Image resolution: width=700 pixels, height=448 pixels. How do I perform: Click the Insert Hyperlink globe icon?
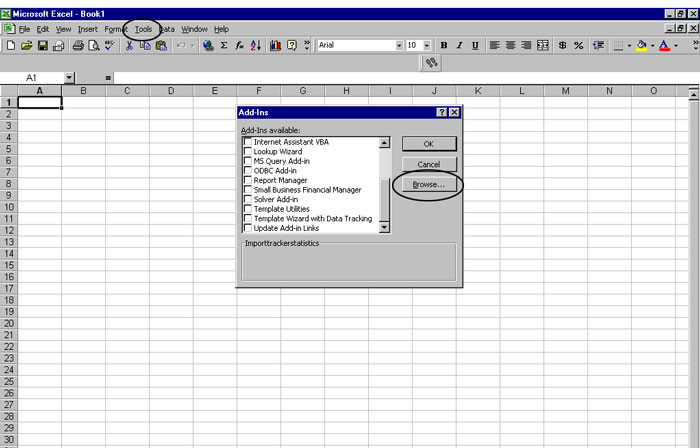point(208,45)
